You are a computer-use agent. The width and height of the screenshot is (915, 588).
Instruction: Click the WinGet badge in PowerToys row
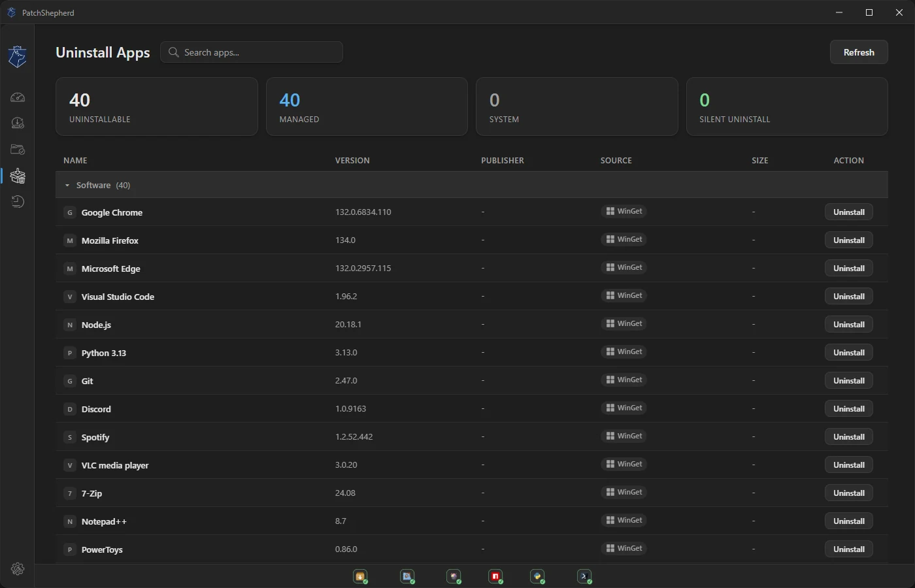(x=624, y=548)
